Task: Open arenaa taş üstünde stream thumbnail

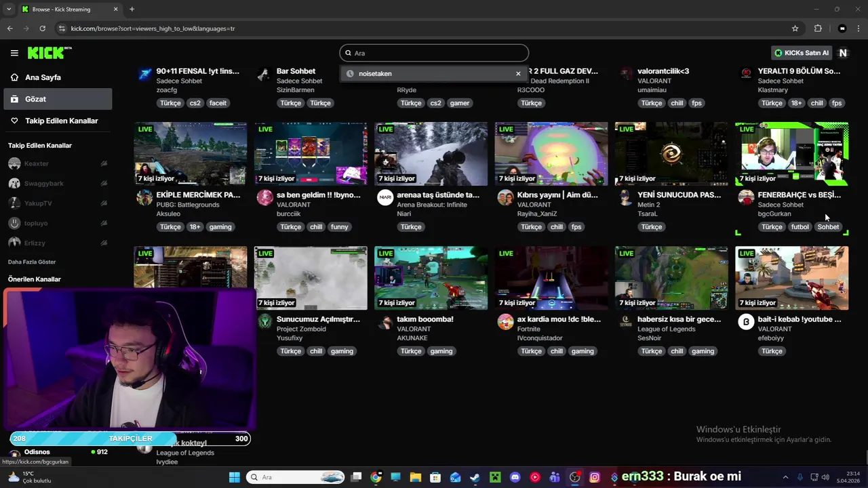Action: click(431, 154)
